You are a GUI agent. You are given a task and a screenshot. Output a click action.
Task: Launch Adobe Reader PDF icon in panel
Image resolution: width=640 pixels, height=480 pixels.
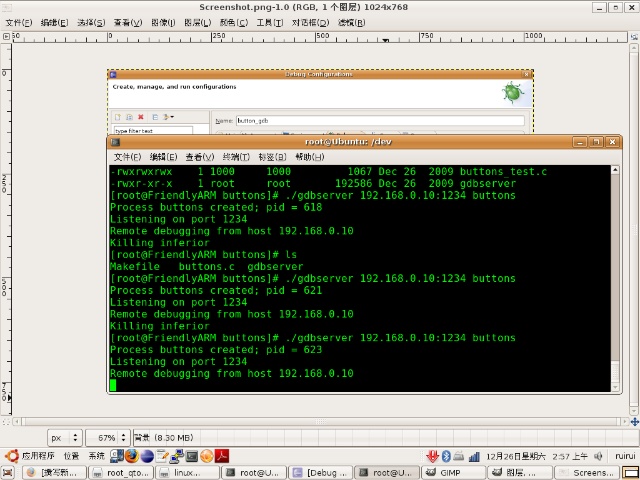point(222,456)
